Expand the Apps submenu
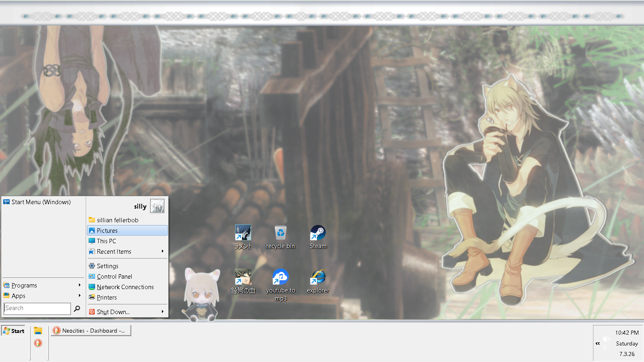 [79, 296]
